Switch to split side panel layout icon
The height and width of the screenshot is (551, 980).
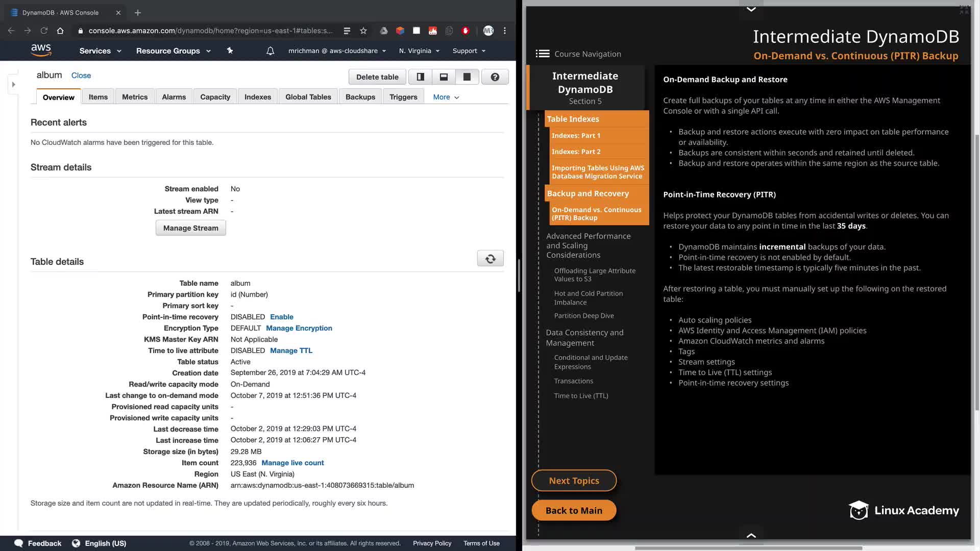420,77
